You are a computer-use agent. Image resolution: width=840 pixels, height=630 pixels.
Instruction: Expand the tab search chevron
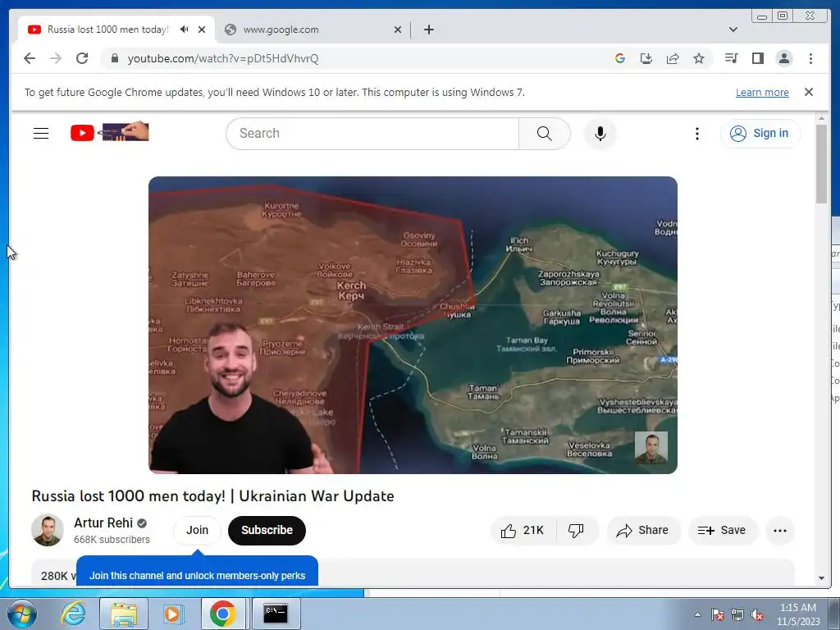tap(733, 30)
